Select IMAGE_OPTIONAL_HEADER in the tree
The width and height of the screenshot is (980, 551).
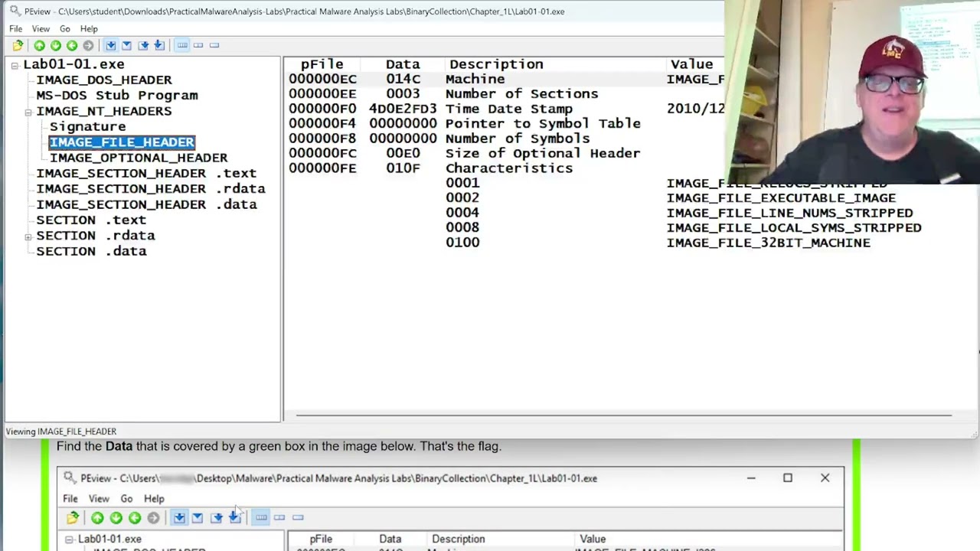point(139,158)
